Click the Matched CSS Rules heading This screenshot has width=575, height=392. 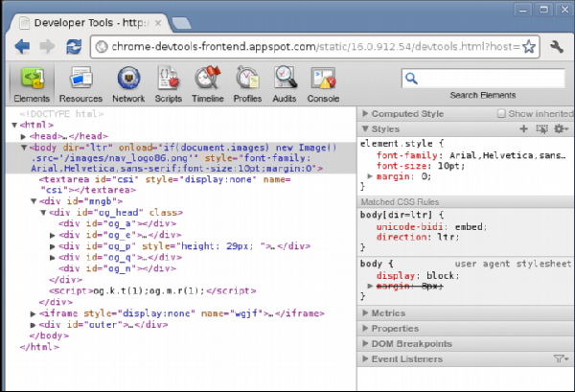click(x=400, y=201)
